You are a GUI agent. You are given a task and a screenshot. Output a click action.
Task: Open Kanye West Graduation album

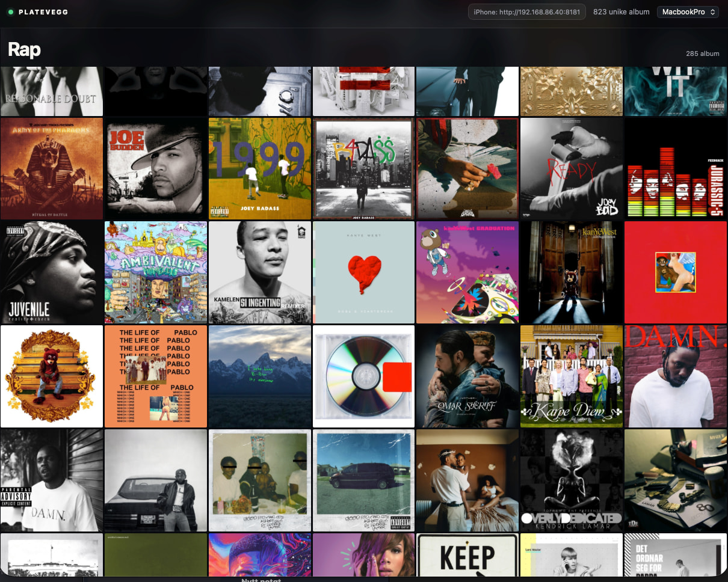coord(467,272)
